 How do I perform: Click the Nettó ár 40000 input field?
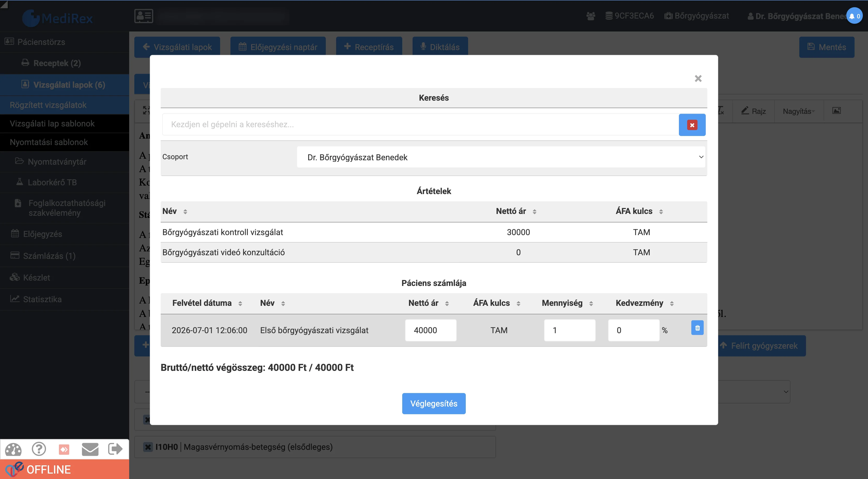tap(431, 330)
